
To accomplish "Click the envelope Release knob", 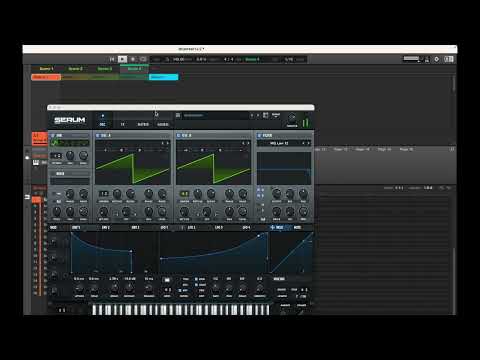I will coord(149,288).
